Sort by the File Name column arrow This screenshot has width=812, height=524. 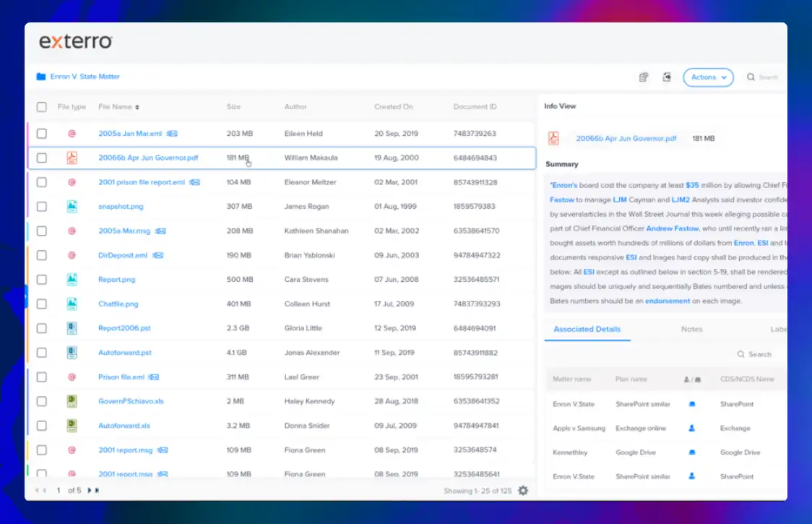pyautogui.click(x=137, y=107)
